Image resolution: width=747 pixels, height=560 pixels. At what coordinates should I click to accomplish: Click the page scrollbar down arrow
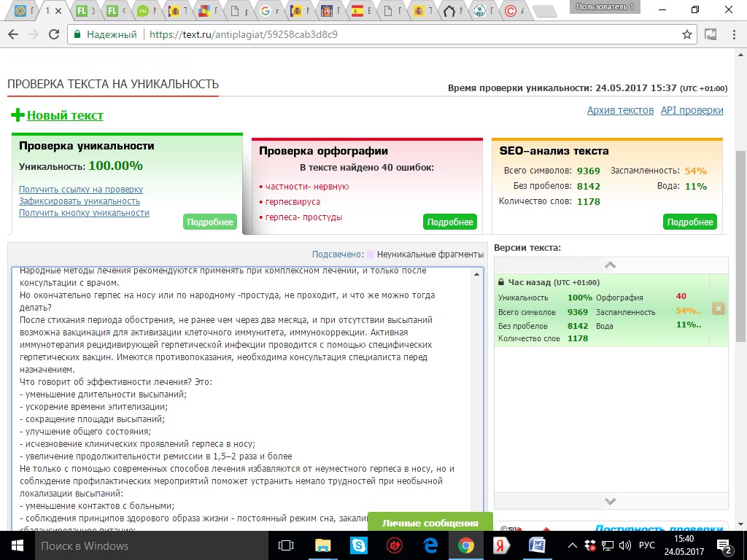pyautogui.click(x=741, y=524)
